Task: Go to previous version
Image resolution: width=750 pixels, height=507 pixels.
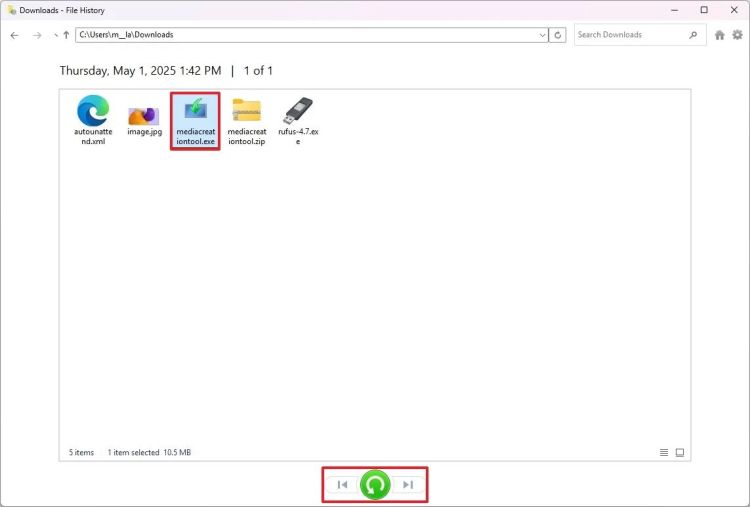Action: pos(342,485)
